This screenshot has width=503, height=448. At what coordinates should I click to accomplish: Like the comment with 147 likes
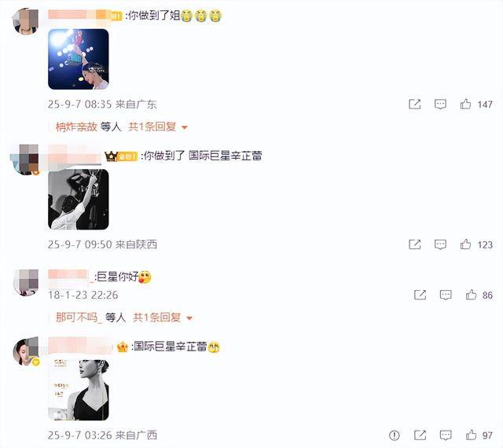pyautogui.click(x=465, y=104)
